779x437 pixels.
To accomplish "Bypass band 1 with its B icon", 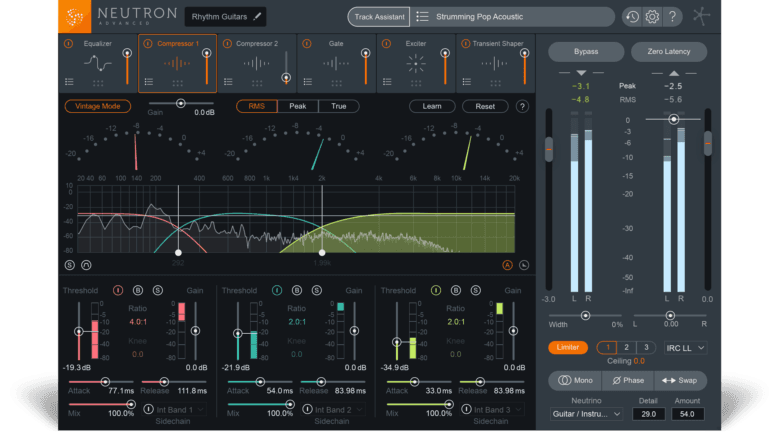I will (x=138, y=291).
